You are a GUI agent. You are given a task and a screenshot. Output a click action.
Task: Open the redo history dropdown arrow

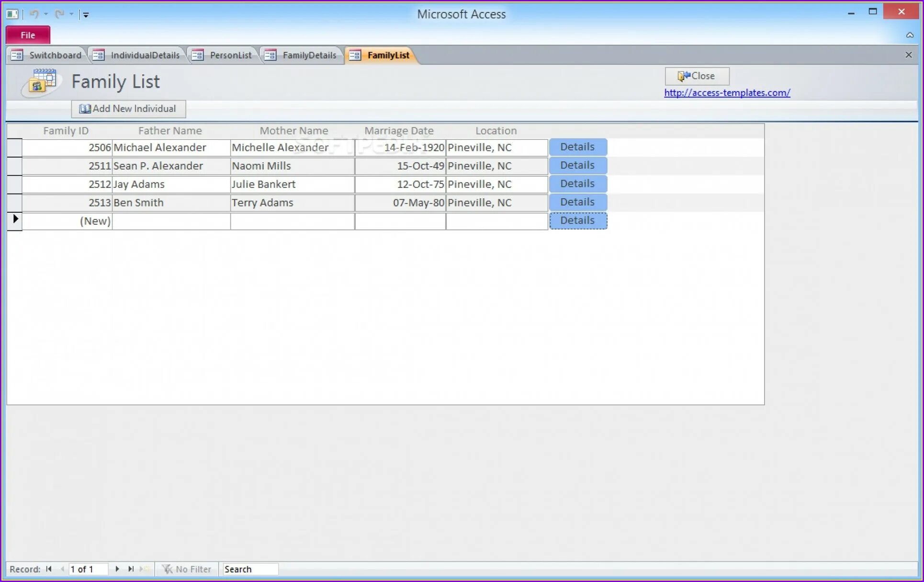(x=71, y=14)
